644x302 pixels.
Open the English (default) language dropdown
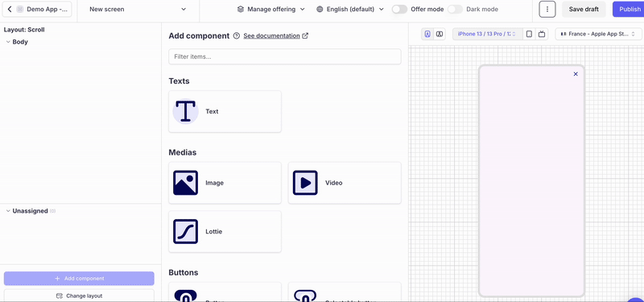click(350, 9)
